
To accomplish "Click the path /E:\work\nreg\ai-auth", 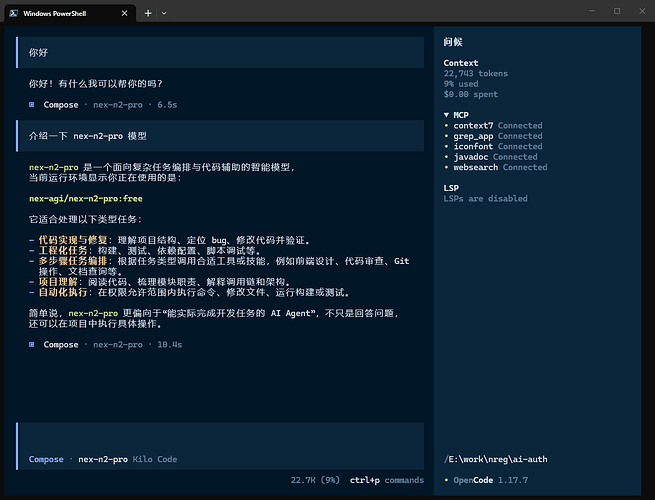I will click(495, 459).
